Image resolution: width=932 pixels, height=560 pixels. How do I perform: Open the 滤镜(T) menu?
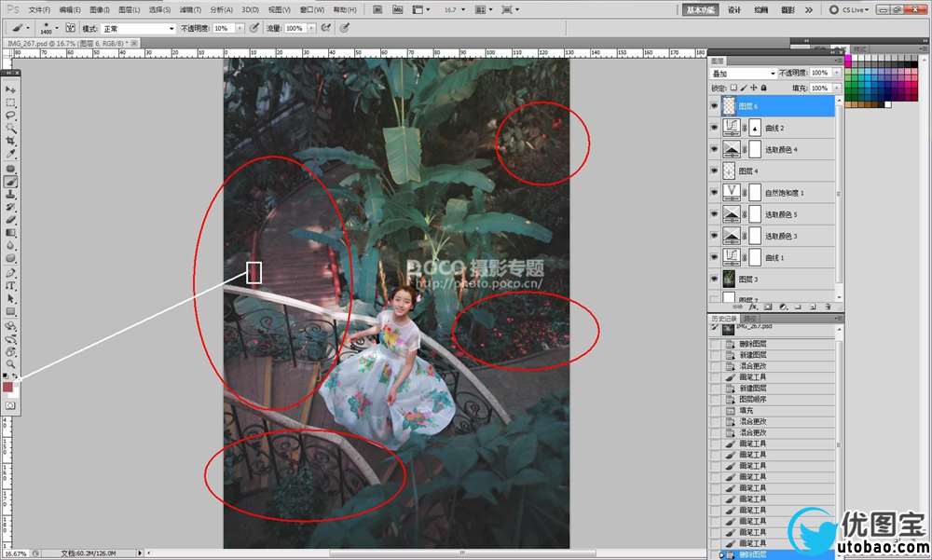pos(190,9)
